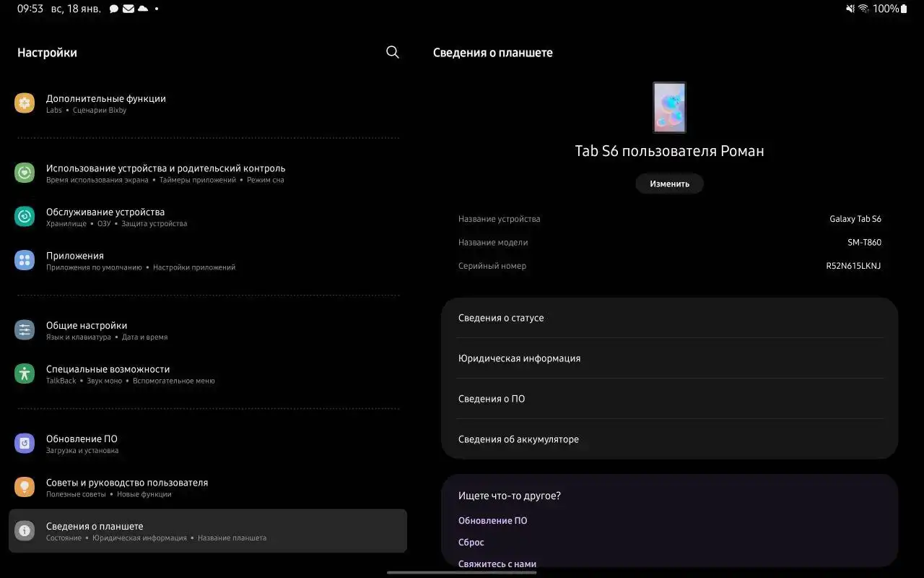Screen dimensions: 924x578
Task: Open the Приложения settings icon
Action: 24,260
